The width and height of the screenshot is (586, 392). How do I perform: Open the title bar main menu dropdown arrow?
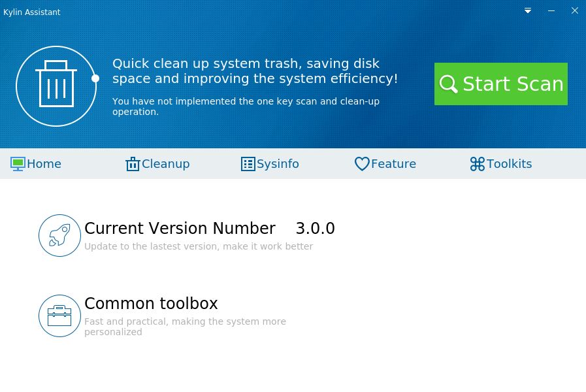tap(528, 10)
